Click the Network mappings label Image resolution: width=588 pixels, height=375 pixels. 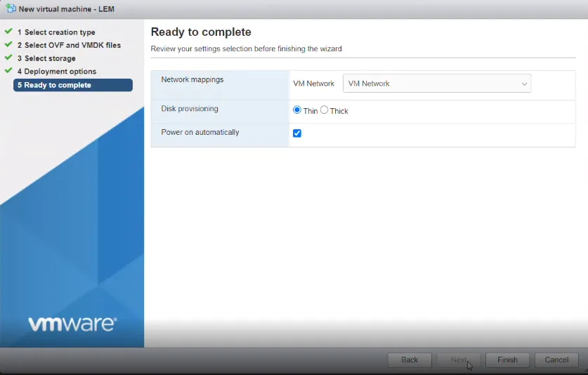[192, 79]
